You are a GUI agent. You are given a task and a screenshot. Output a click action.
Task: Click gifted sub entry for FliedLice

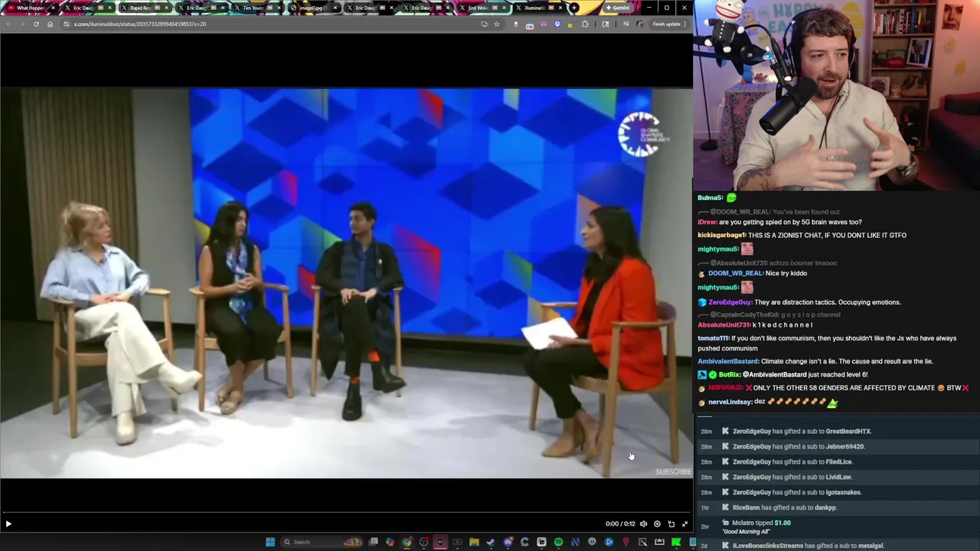tap(792, 461)
